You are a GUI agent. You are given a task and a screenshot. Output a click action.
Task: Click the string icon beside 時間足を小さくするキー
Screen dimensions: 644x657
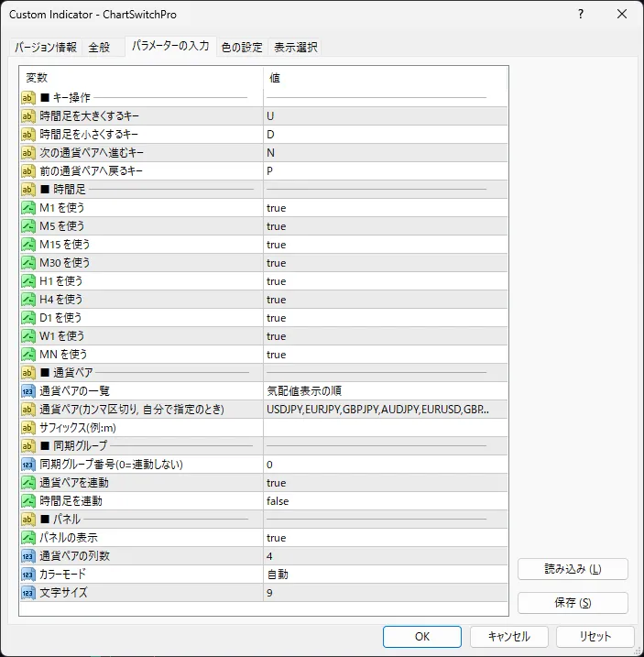(28, 135)
